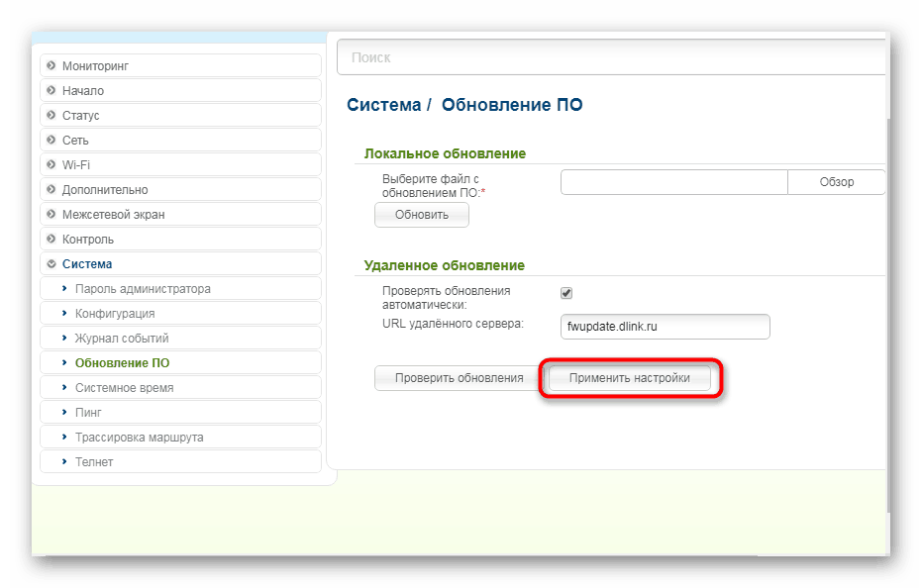Open the Wi-Fi menu item

tap(180, 164)
